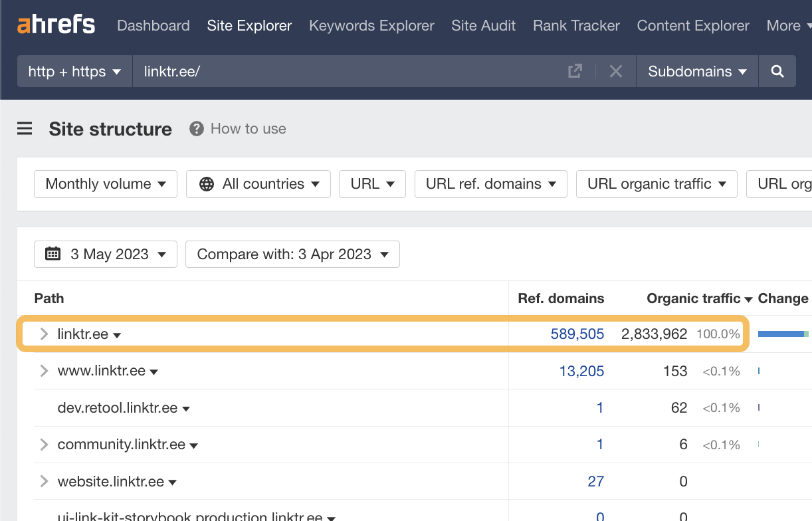The width and height of the screenshot is (812, 521).
Task: Click the 589,505 ref. domains link
Action: coord(577,334)
